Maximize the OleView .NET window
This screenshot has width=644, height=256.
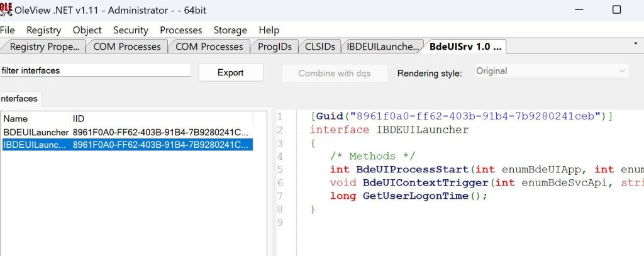click(x=616, y=9)
